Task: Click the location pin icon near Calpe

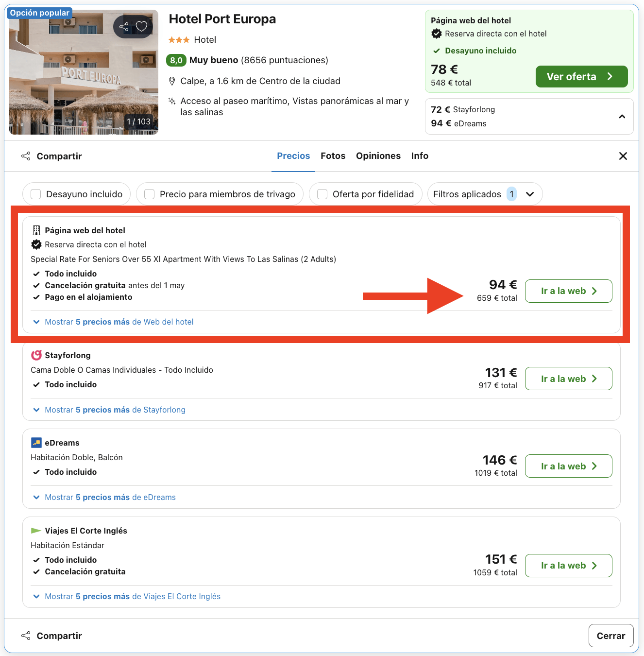Action: click(x=172, y=81)
